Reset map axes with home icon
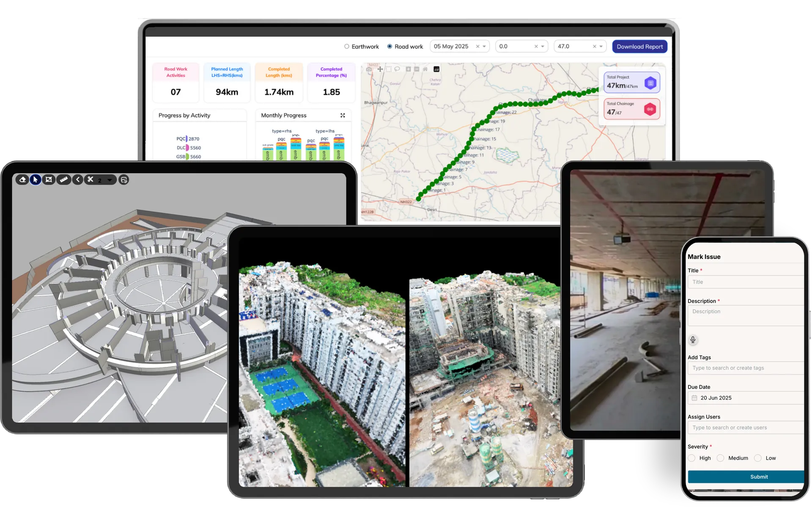Viewport: 812px width, 510px height. point(425,69)
